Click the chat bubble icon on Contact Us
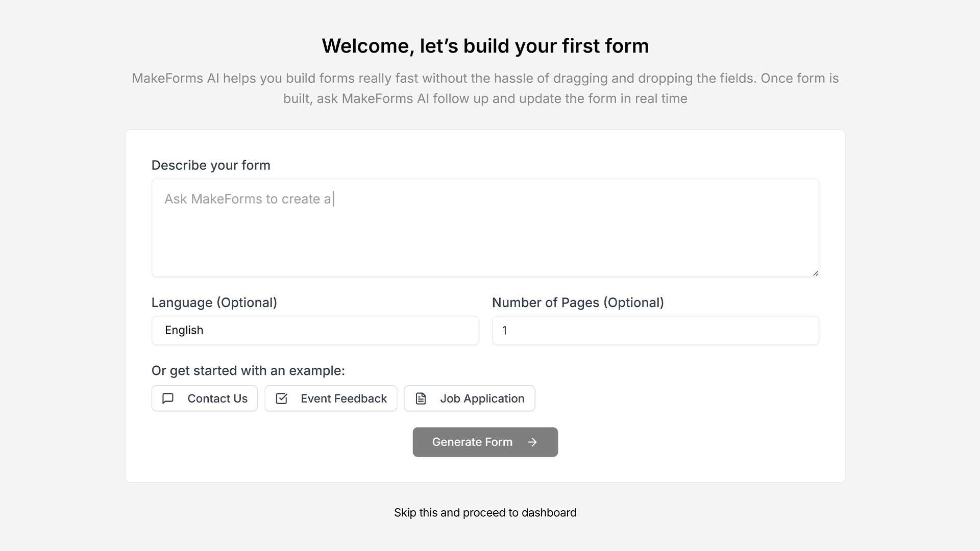This screenshot has width=980, height=551. click(x=168, y=398)
